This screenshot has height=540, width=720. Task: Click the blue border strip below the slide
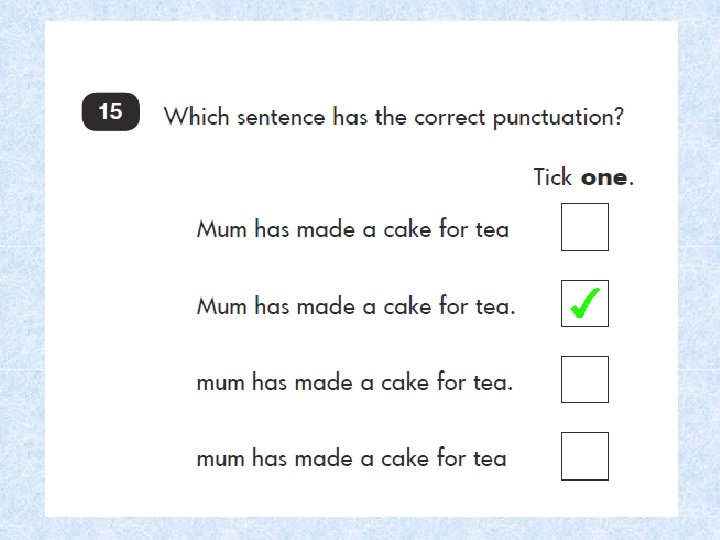click(x=360, y=528)
